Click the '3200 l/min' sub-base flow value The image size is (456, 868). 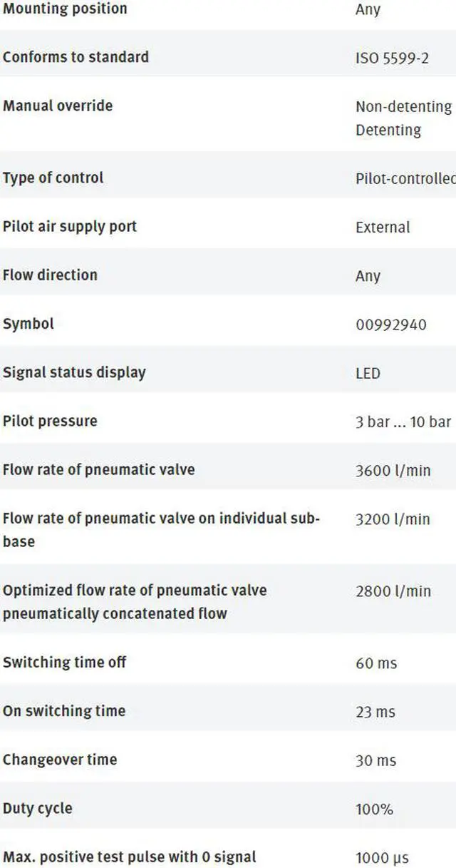[x=393, y=519]
